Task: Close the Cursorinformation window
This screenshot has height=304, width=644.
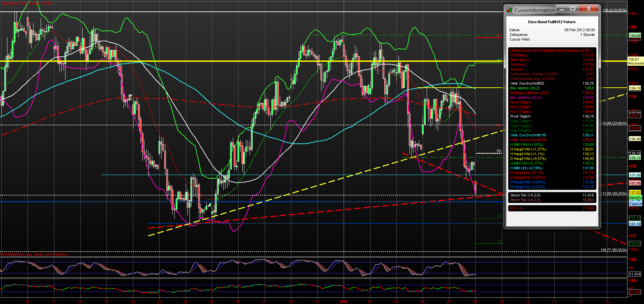Action: 589,9
